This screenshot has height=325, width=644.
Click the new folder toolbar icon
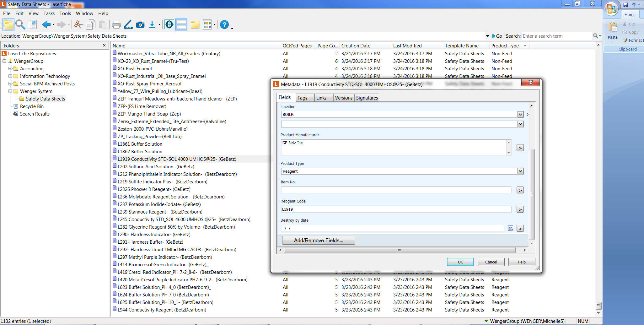point(195,24)
